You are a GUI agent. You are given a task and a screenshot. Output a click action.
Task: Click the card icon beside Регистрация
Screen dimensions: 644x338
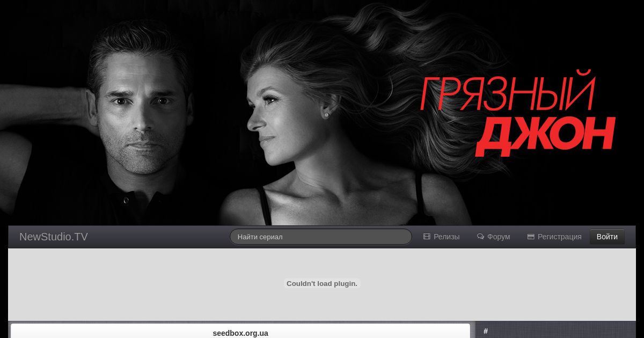coord(531,237)
